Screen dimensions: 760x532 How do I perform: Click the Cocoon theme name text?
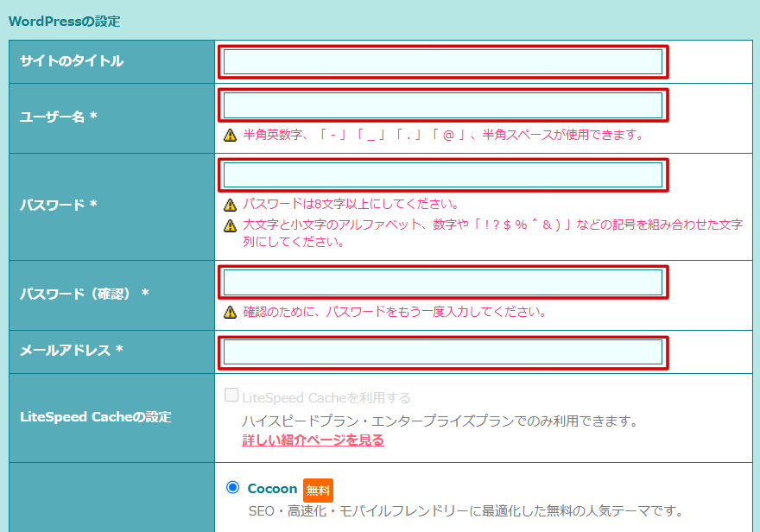(272, 489)
